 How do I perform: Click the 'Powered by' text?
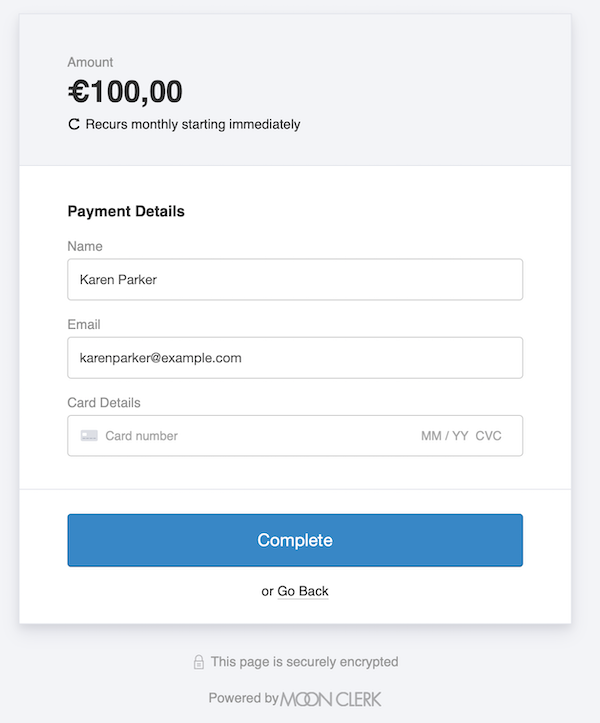[x=243, y=698]
